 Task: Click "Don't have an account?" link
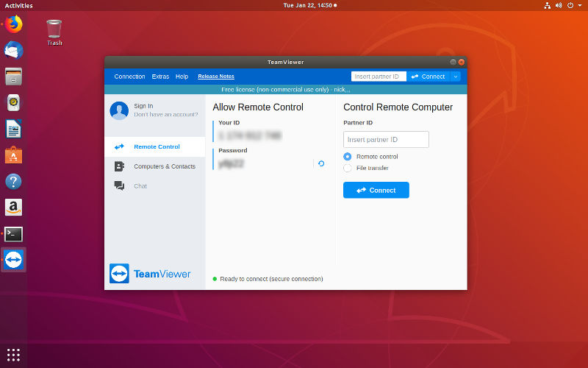[166, 115]
